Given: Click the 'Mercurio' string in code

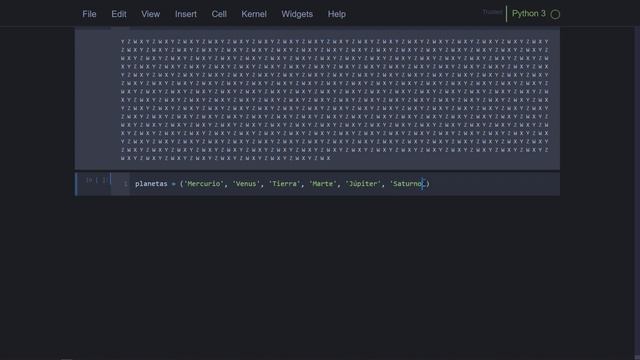Looking at the screenshot, I should pyautogui.click(x=204, y=184).
